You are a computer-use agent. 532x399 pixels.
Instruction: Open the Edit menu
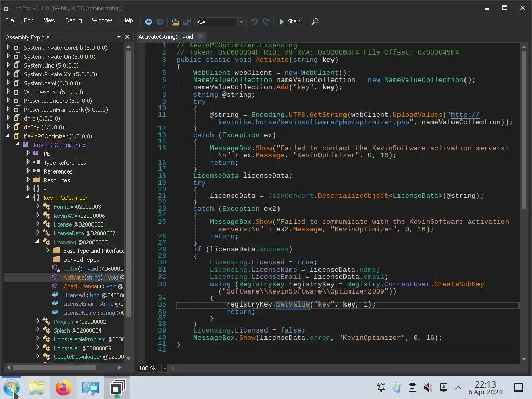pyautogui.click(x=29, y=20)
